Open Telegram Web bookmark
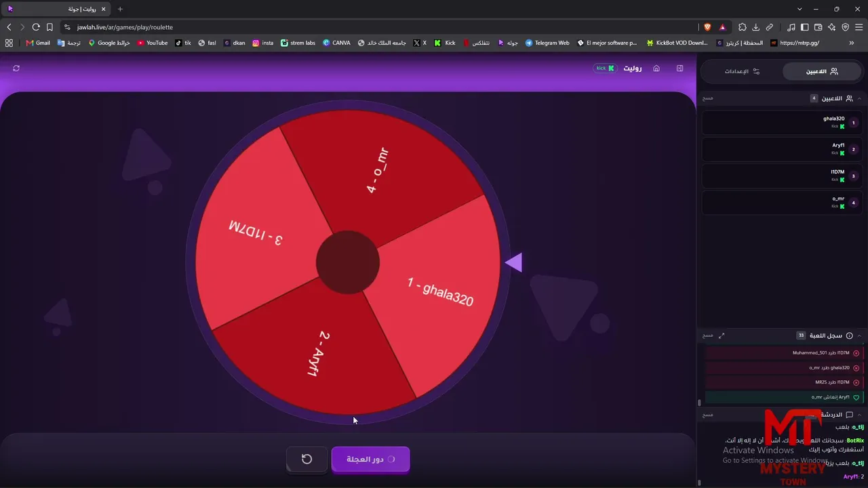 547,43
